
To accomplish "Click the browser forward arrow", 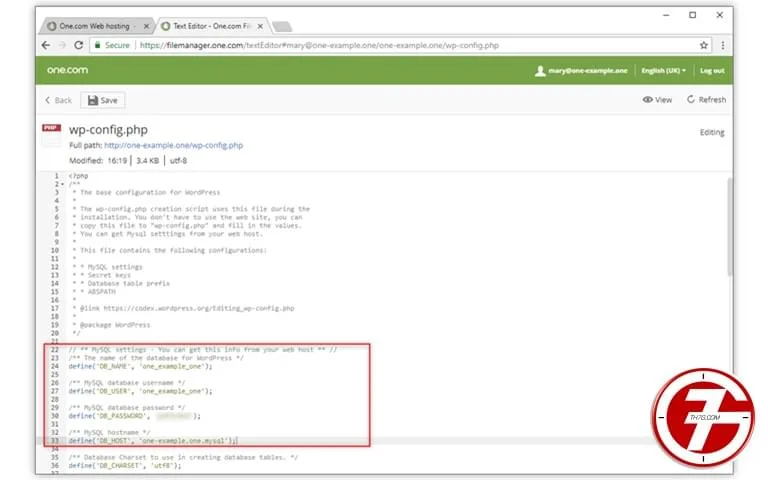I will (62, 45).
